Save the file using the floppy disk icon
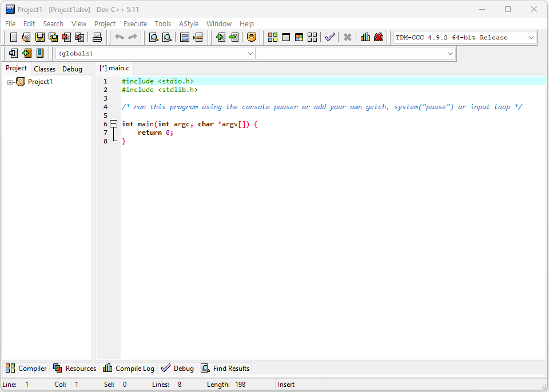This screenshot has width=549, height=392. 39,37
